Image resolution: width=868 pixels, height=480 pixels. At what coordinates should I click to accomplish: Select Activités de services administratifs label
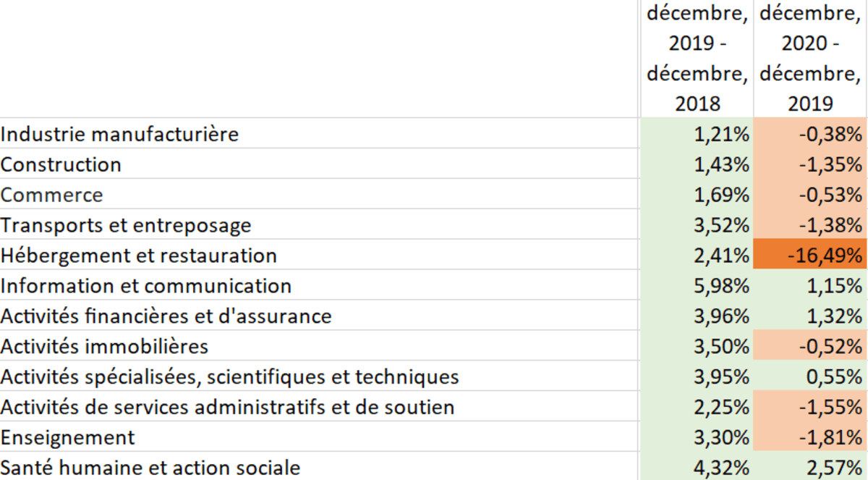click(x=228, y=408)
